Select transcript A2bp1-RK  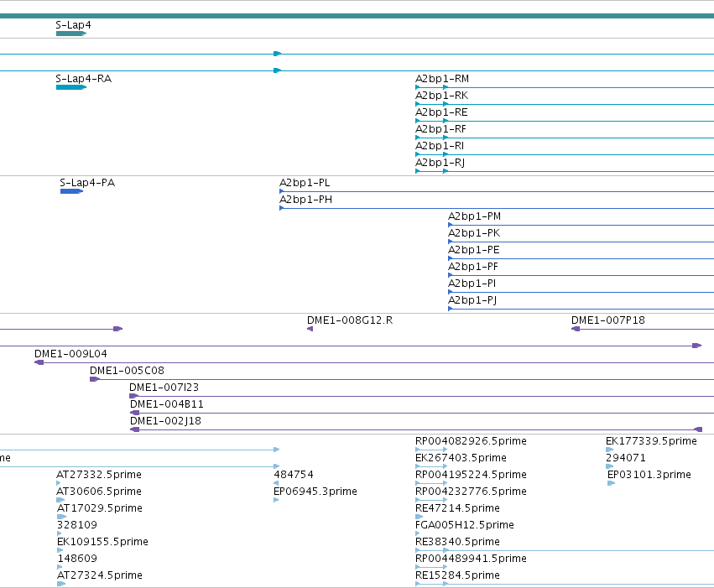coord(441,96)
